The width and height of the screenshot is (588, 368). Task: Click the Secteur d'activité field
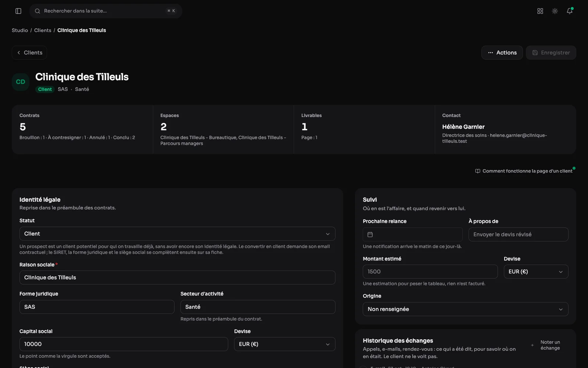(x=258, y=307)
